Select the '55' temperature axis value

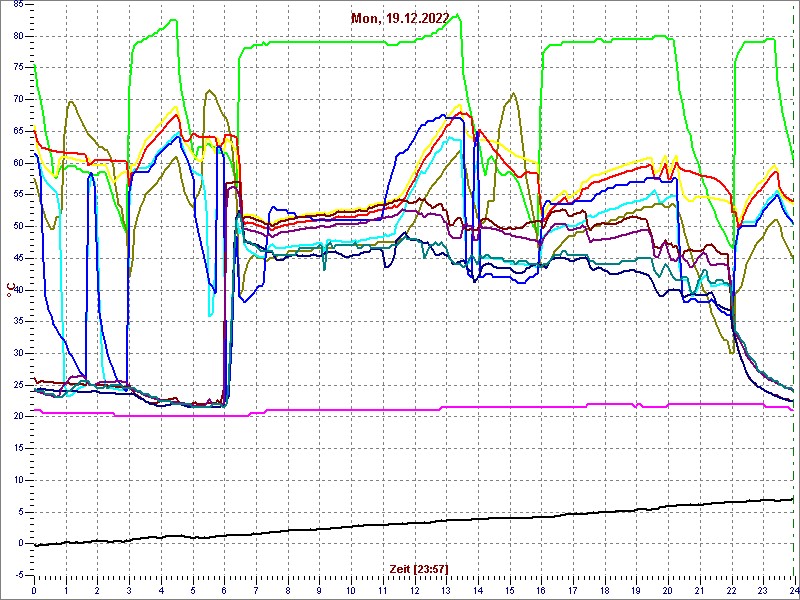pos(18,195)
